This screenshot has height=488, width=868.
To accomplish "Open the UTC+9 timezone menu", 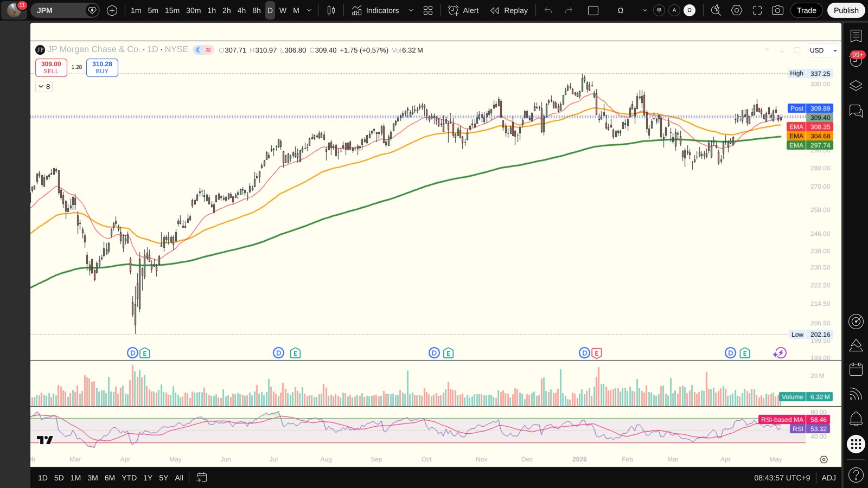I will (x=782, y=478).
